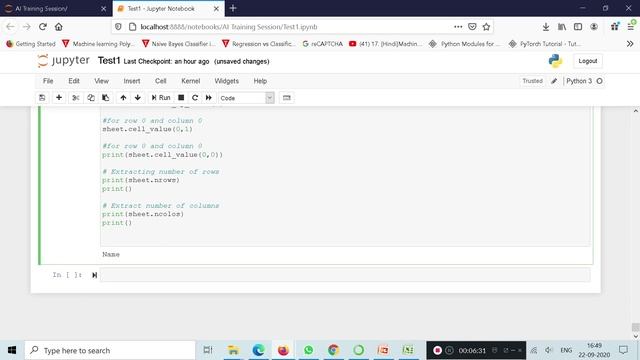Open the library icon in Firefox
This screenshot has width=640, height=360.
[x=562, y=27]
